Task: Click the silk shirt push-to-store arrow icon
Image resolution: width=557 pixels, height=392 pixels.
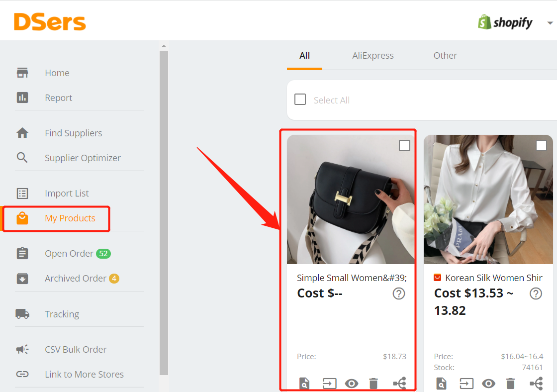Action: pyautogui.click(x=466, y=384)
